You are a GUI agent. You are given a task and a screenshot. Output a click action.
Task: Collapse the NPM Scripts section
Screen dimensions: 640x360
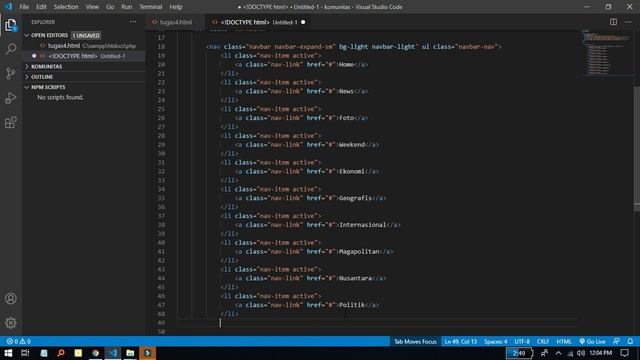(84, 87)
